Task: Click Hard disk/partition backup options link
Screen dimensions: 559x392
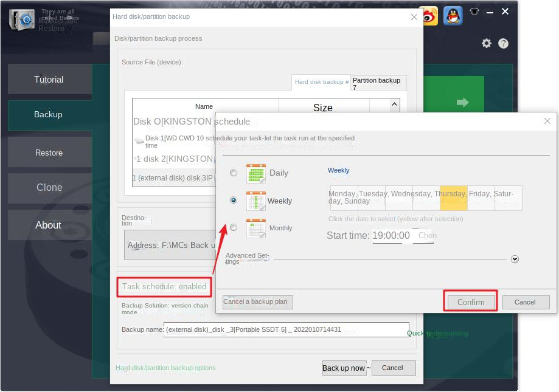Action: tap(166, 368)
